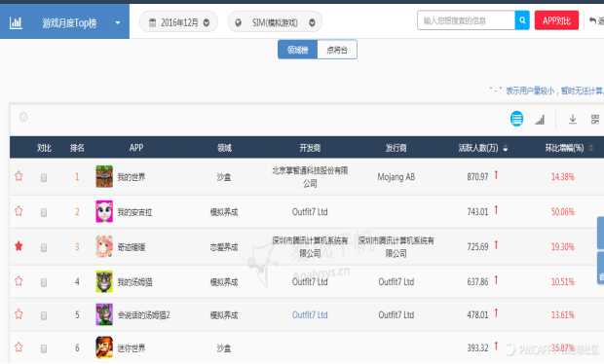Click the calendar icon beside 2016年12月

coord(153,22)
